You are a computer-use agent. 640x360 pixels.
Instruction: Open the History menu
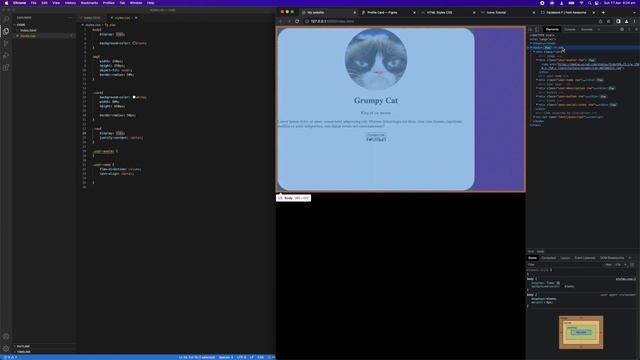click(70, 3)
